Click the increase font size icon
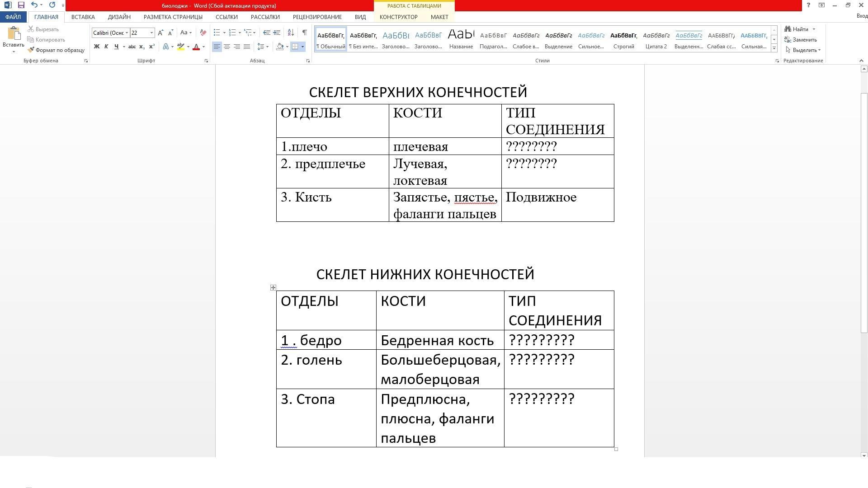Image resolution: width=868 pixels, height=488 pixels. [160, 33]
